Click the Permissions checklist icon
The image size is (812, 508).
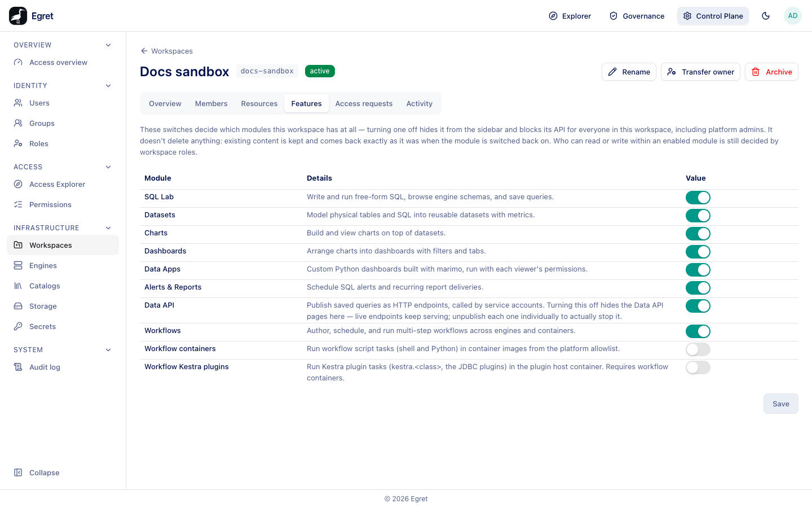click(x=18, y=205)
